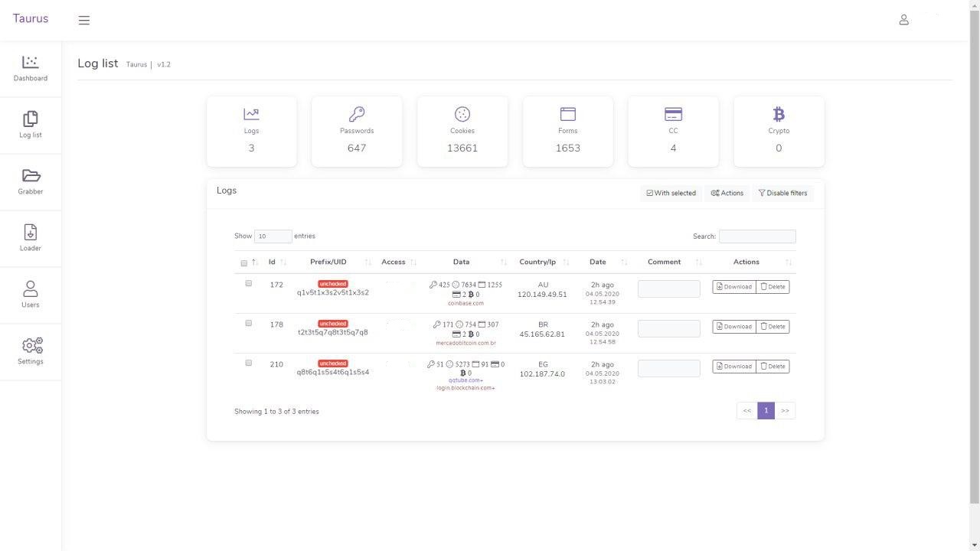Click the Crypto bitcoin icon card

tap(779, 131)
